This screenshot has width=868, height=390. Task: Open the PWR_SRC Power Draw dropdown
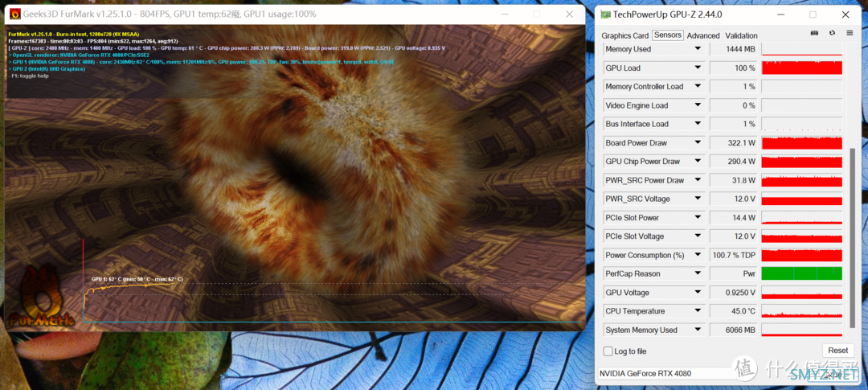click(x=698, y=180)
